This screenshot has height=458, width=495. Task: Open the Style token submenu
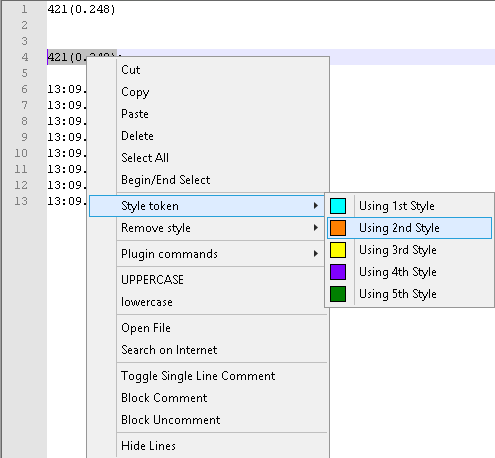click(207, 206)
